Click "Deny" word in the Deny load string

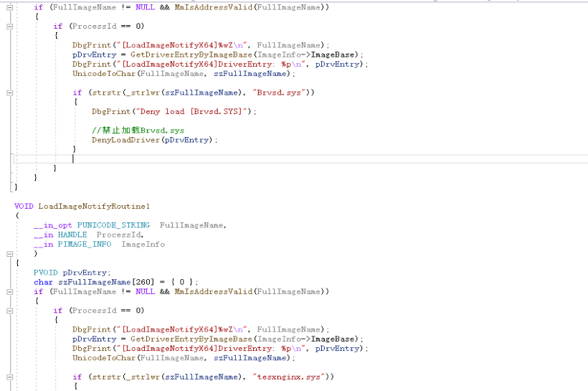150,111
